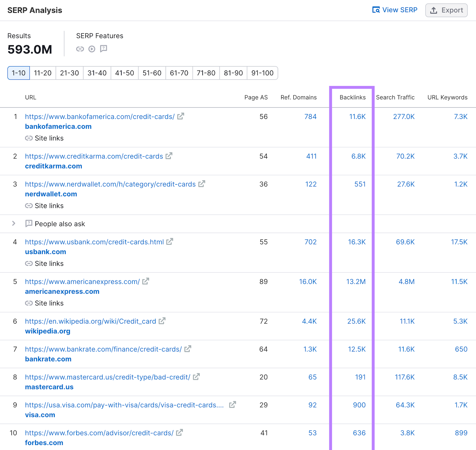Click ref domains value 16.0K

308,282
